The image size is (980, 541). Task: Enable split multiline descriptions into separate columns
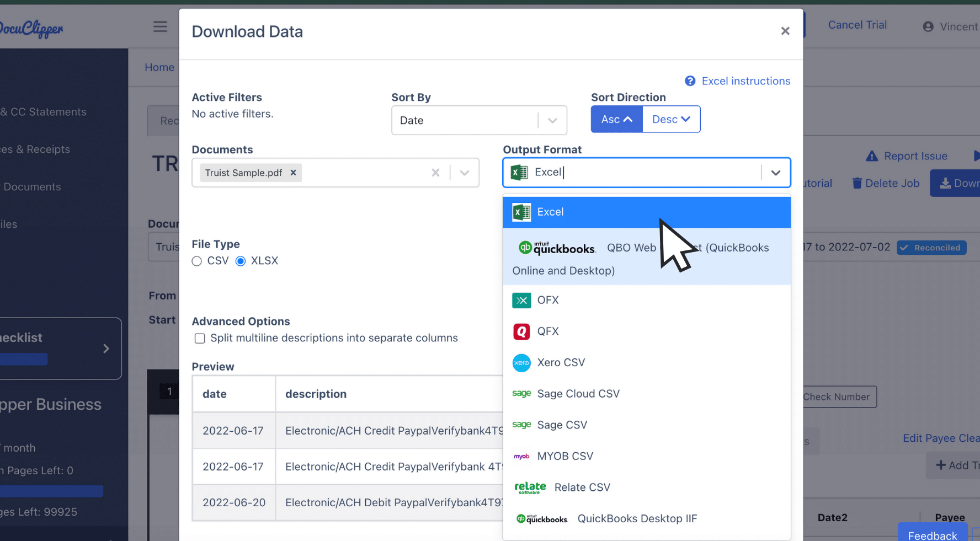pyautogui.click(x=199, y=338)
